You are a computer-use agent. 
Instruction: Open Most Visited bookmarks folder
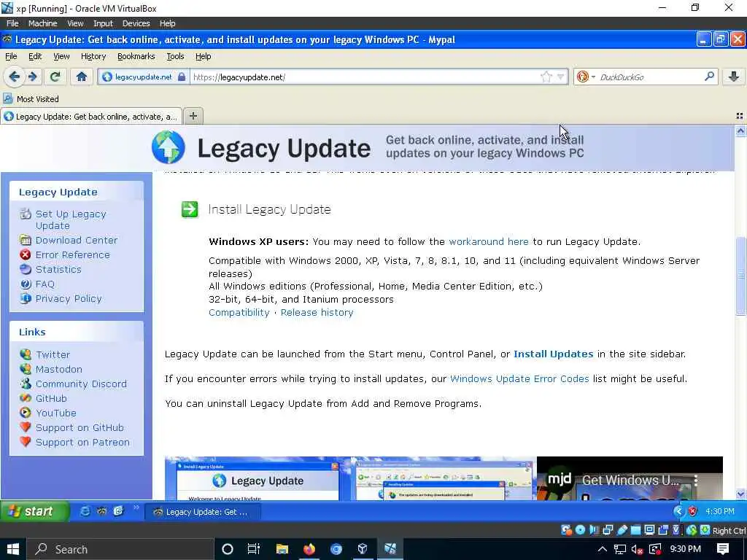31,99
